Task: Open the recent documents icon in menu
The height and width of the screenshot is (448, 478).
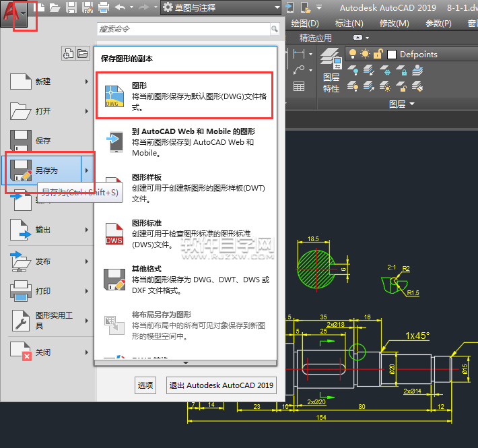Action: tap(69, 54)
